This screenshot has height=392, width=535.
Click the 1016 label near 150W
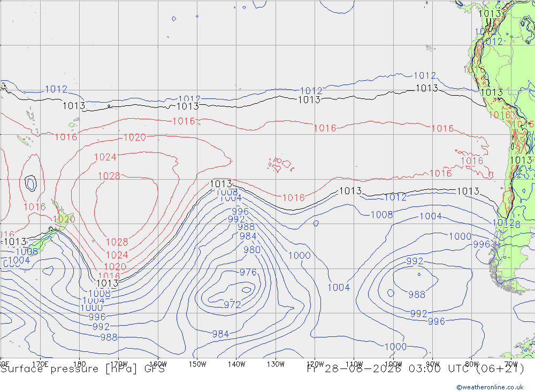click(x=184, y=121)
